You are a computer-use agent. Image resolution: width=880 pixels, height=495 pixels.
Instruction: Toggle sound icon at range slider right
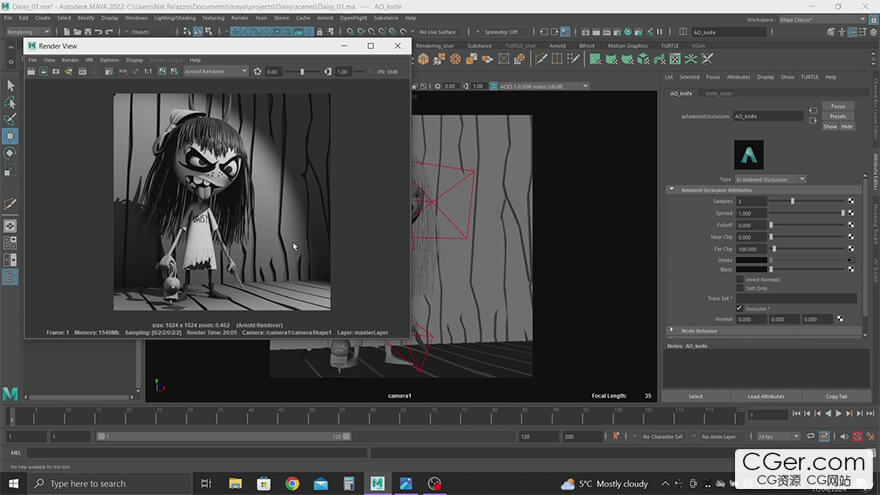pos(844,436)
